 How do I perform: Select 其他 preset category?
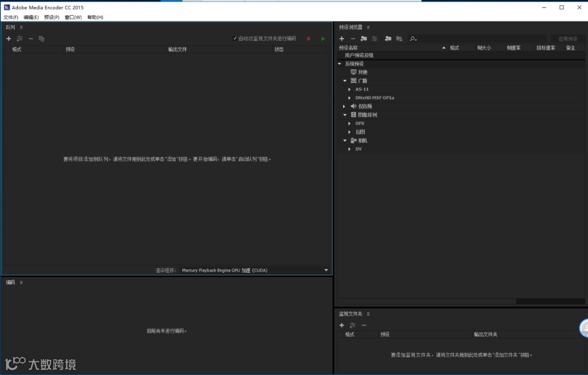pyautogui.click(x=363, y=72)
